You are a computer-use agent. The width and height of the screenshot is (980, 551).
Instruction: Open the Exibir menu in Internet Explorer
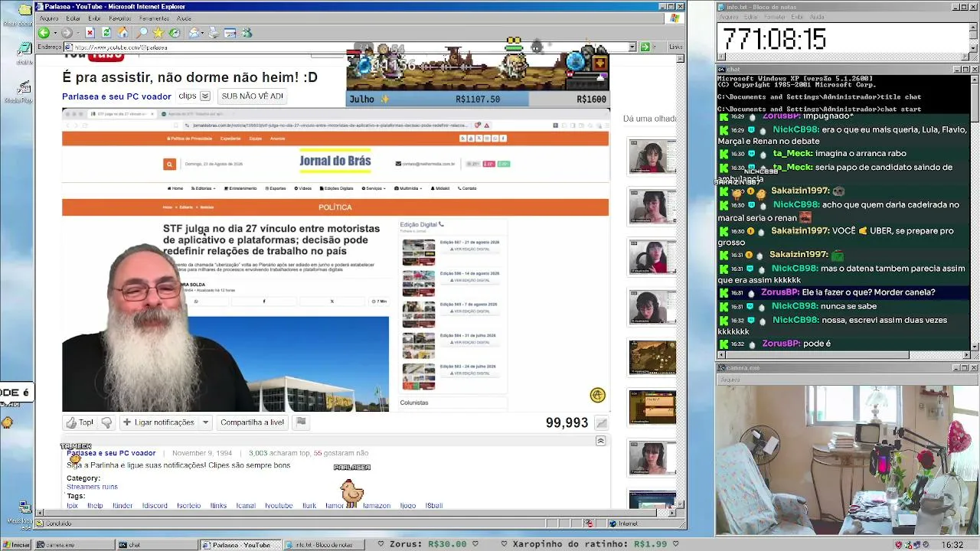(94, 18)
